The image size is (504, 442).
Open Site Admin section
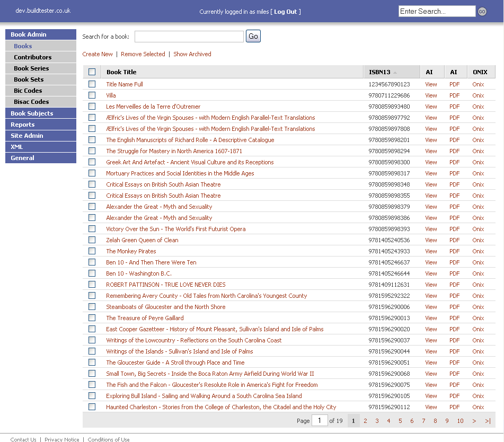pos(41,136)
